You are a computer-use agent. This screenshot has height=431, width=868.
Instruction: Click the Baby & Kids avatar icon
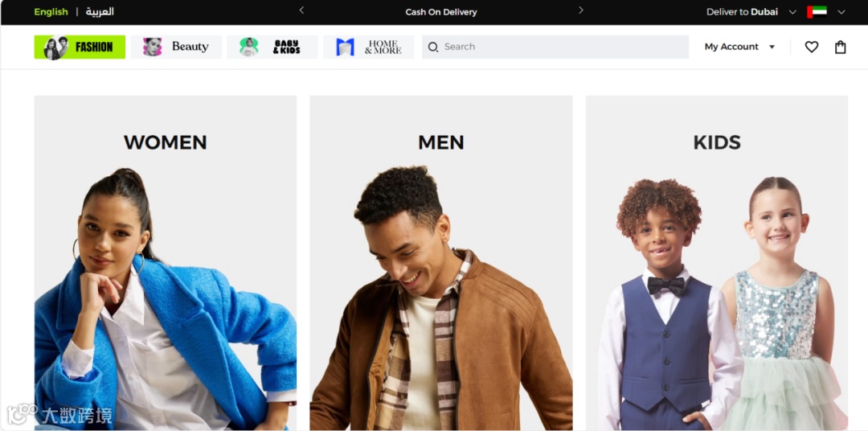249,47
